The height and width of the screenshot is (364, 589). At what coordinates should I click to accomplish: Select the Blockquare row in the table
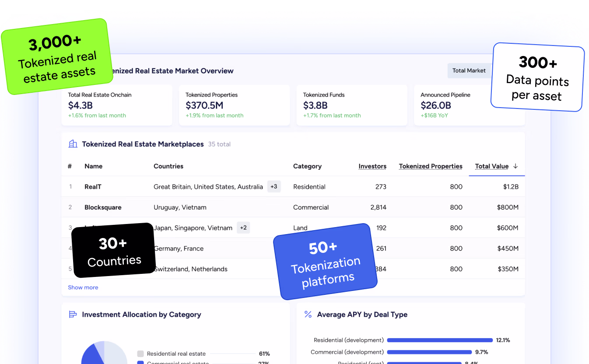[x=103, y=207]
